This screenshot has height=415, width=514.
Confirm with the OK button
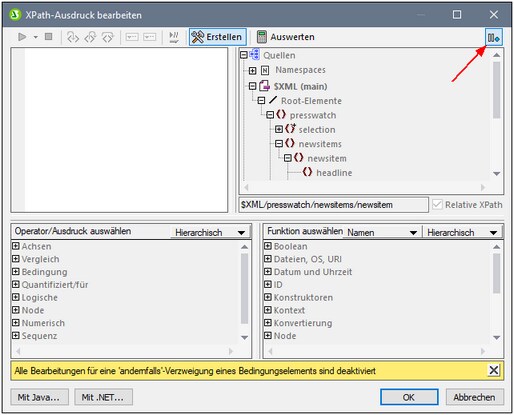pos(409,397)
